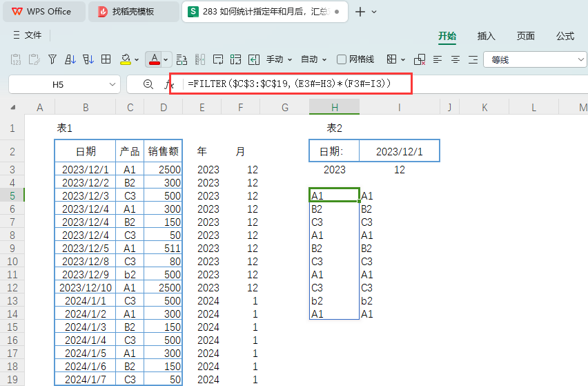Select the 283 spreadsheet document tab
Screen dimensions: 588x386
point(265,12)
